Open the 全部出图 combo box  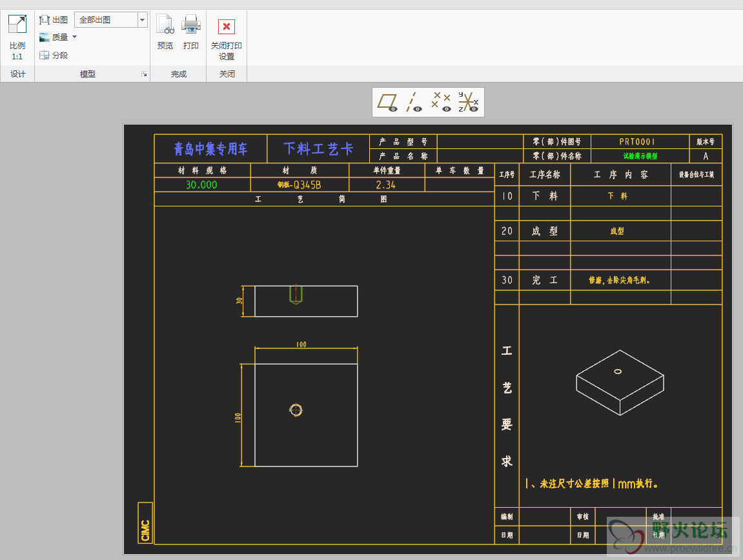[111, 20]
